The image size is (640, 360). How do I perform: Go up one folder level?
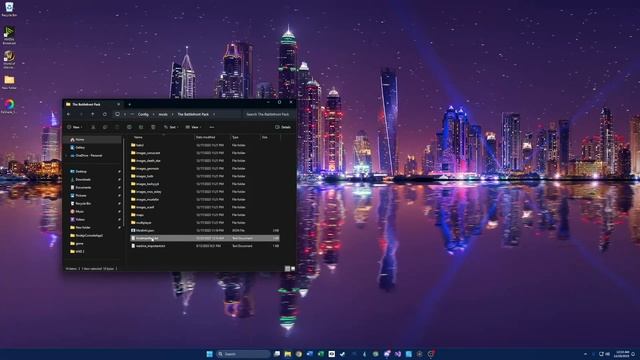93,114
